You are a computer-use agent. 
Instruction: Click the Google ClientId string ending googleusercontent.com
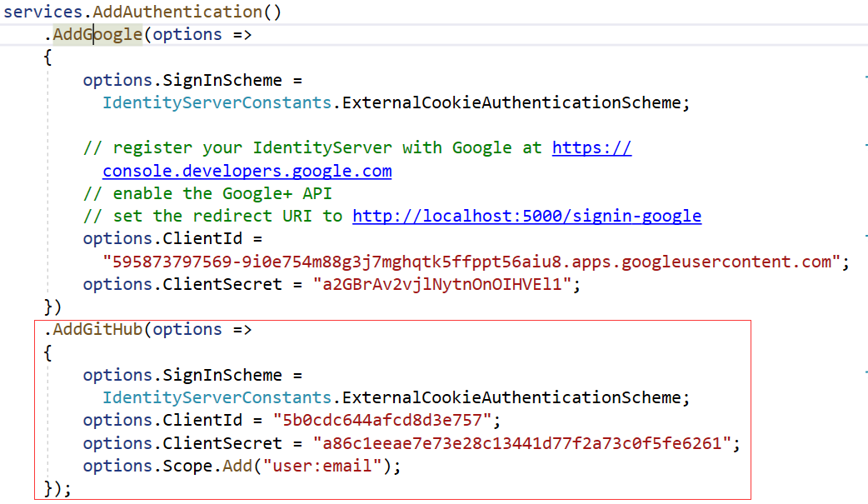click(471, 262)
